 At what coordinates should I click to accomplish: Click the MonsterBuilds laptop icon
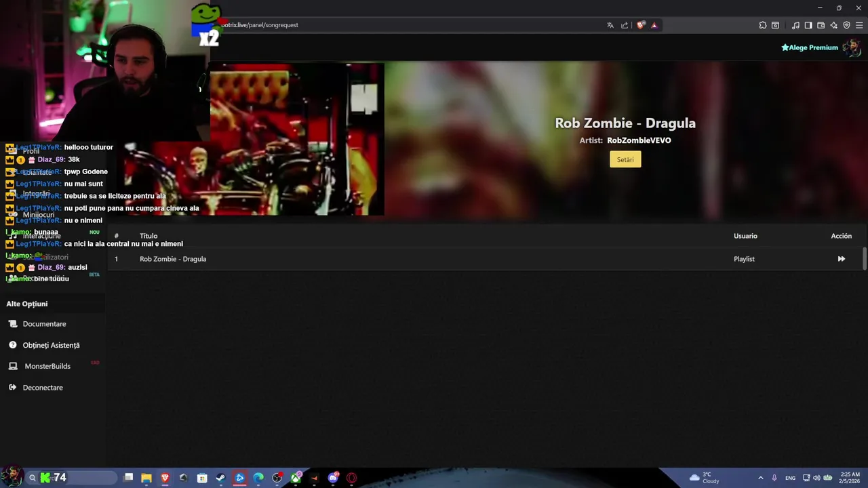pyautogui.click(x=13, y=366)
